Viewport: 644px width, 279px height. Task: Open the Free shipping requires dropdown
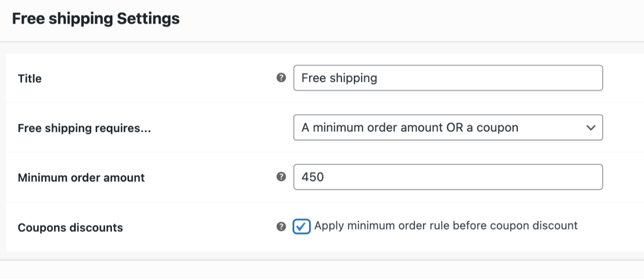(x=448, y=127)
